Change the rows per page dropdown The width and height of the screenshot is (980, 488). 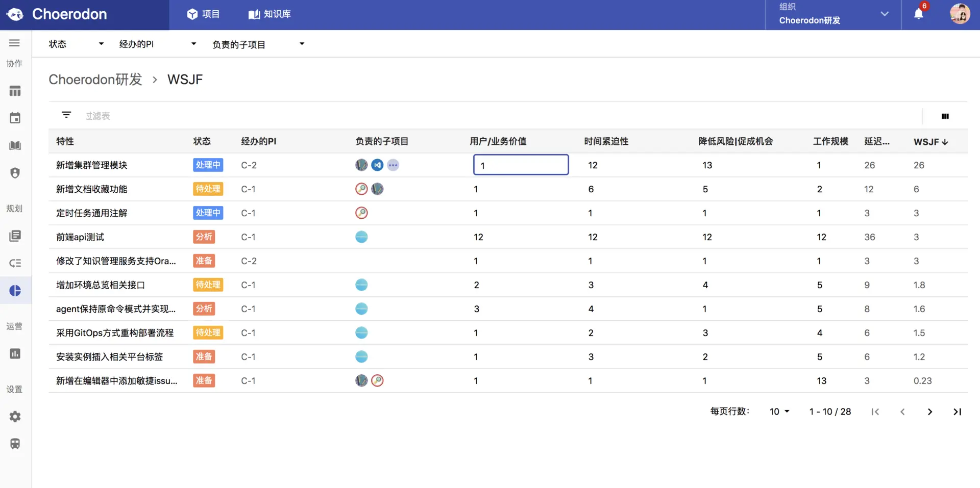click(779, 412)
